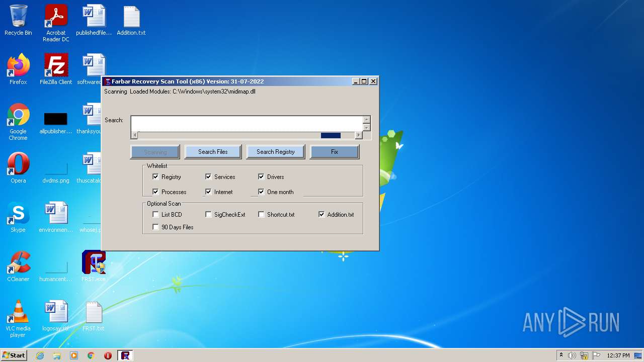Select the logosay.rtf document icon
The height and width of the screenshot is (362, 644).
(56, 316)
